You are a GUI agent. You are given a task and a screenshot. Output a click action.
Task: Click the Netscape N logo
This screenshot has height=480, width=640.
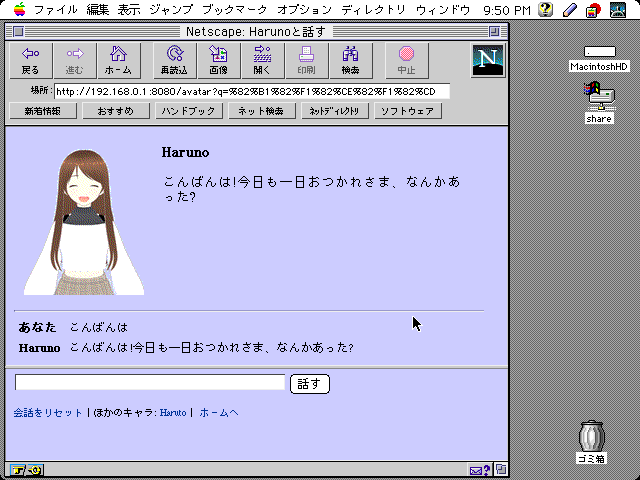[x=488, y=60]
